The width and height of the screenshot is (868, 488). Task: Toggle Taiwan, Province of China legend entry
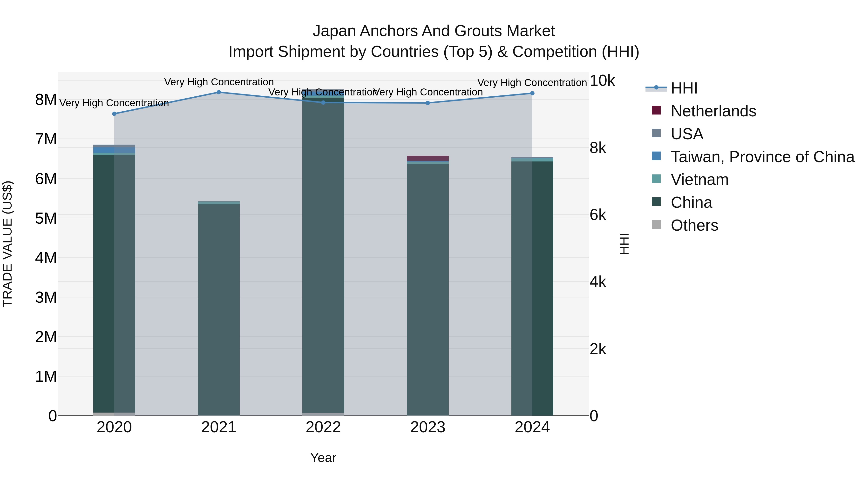coord(753,157)
